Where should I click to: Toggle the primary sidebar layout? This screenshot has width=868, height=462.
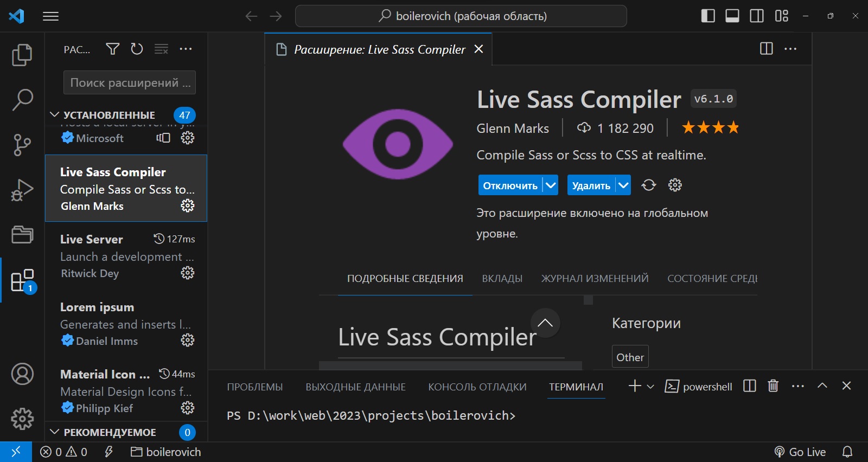(x=708, y=16)
